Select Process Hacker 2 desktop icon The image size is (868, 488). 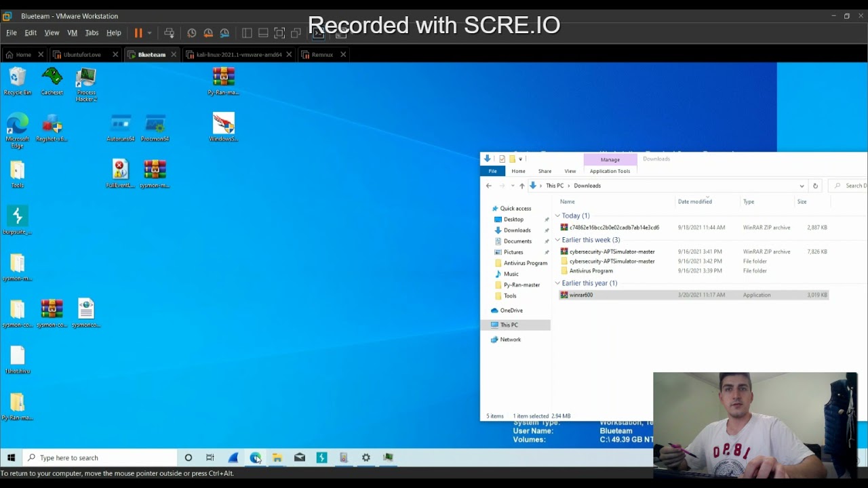pyautogui.click(x=86, y=85)
